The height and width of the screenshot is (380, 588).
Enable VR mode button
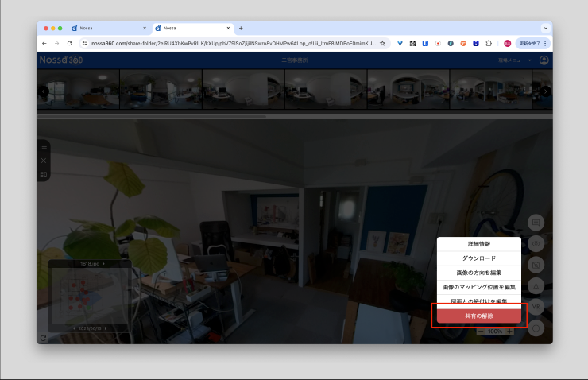click(x=536, y=307)
